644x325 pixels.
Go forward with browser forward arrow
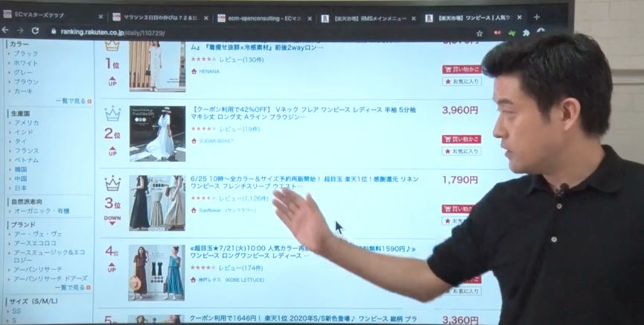pos(20,31)
